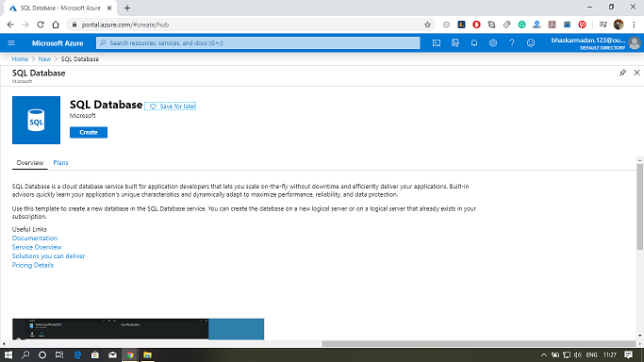Close the SQL Database blade

(636, 73)
